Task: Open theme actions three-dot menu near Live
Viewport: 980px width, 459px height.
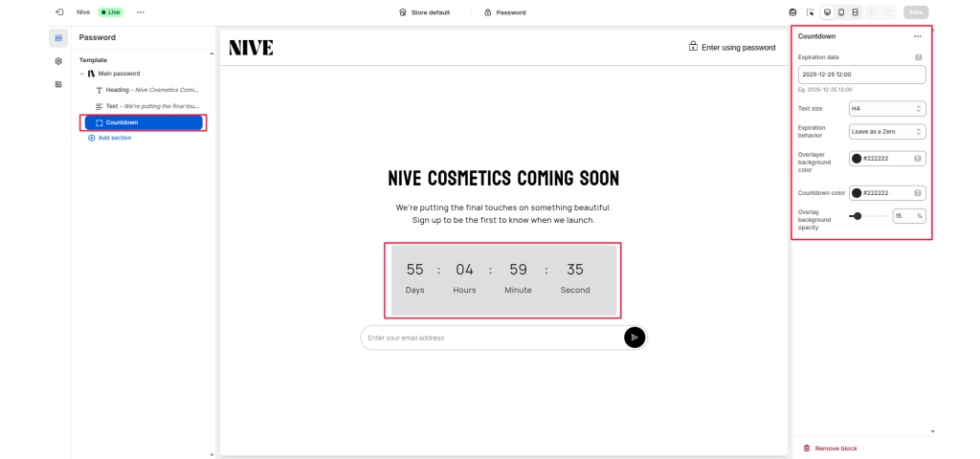Action: click(x=141, y=12)
